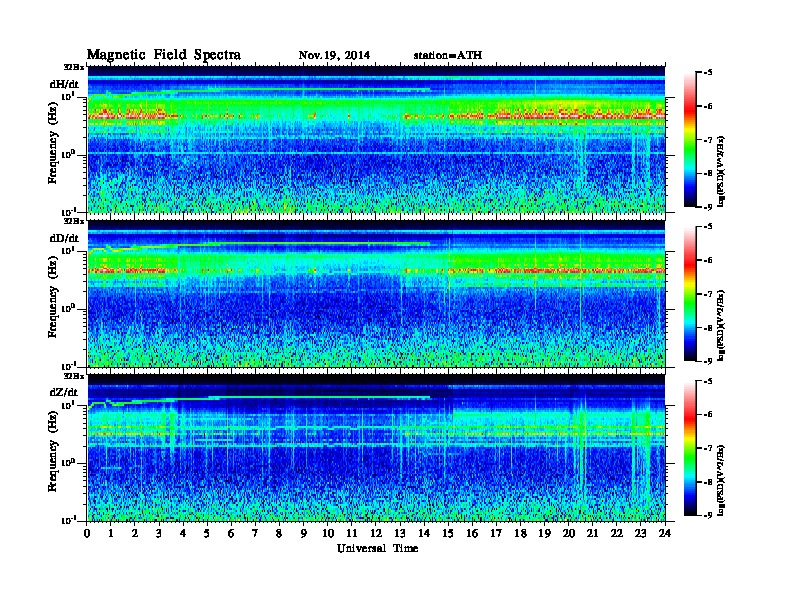The width and height of the screenshot is (792, 612).
Task: Click the hour "24" tick label on the time axis
Action: click(665, 533)
